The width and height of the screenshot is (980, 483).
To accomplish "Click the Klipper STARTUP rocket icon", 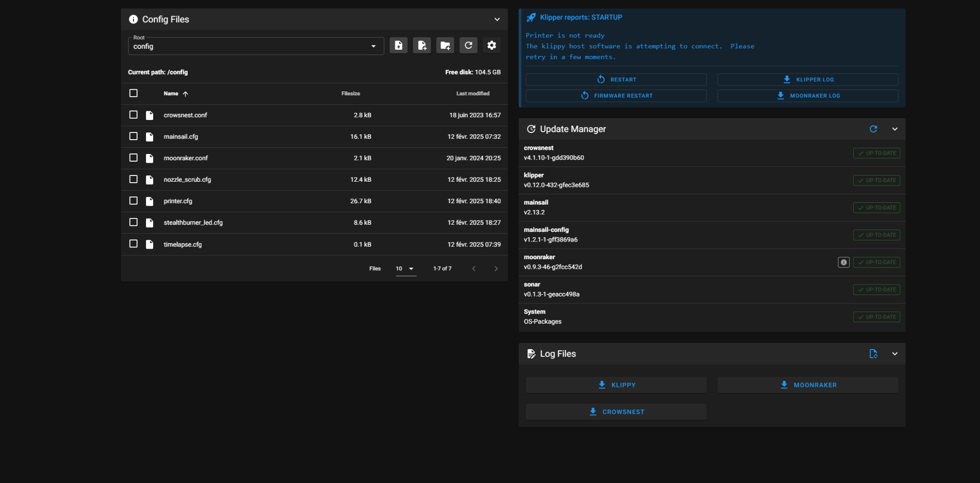I will 531,18.
